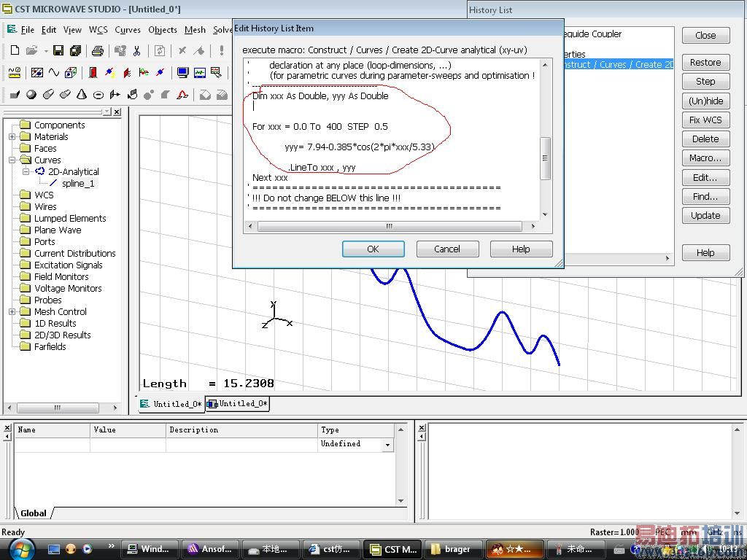Open the Edit menu

49,29
